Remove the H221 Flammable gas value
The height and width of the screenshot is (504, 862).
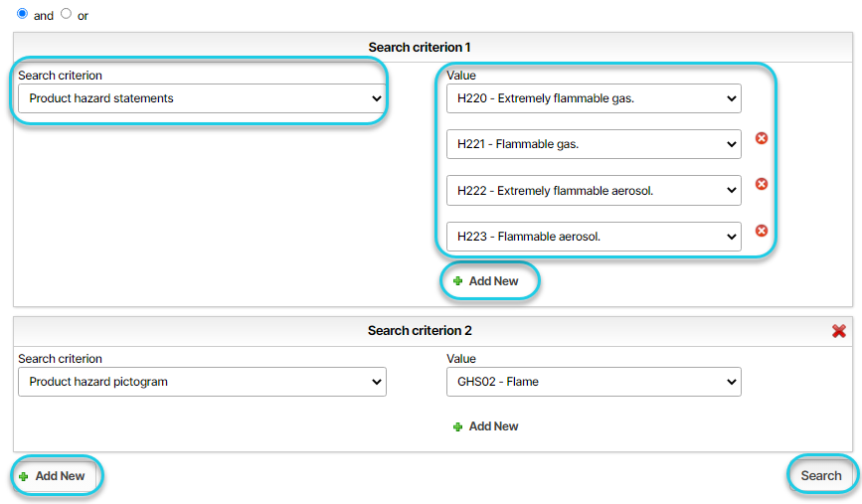tap(762, 138)
